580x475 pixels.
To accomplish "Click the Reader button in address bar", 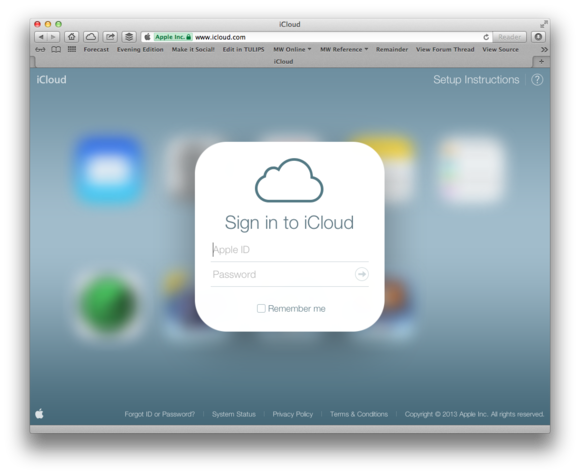I will pyautogui.click(x=509, y=37).
